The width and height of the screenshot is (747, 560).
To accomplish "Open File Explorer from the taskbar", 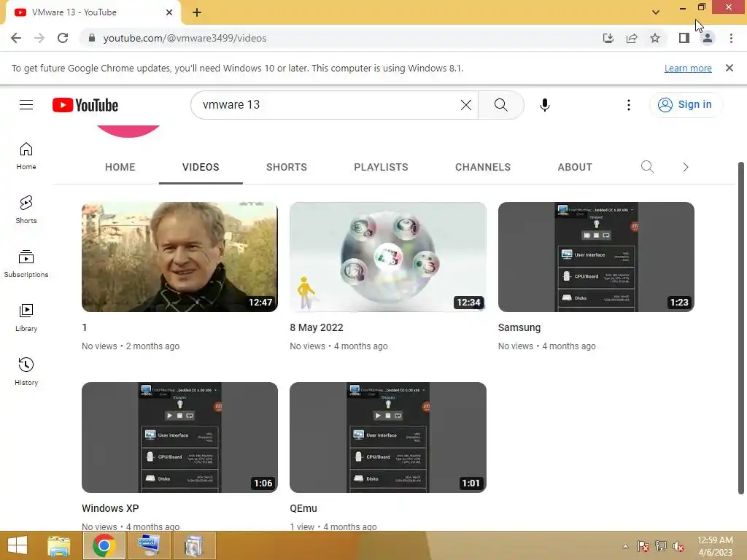I will (x=59, y=545).
